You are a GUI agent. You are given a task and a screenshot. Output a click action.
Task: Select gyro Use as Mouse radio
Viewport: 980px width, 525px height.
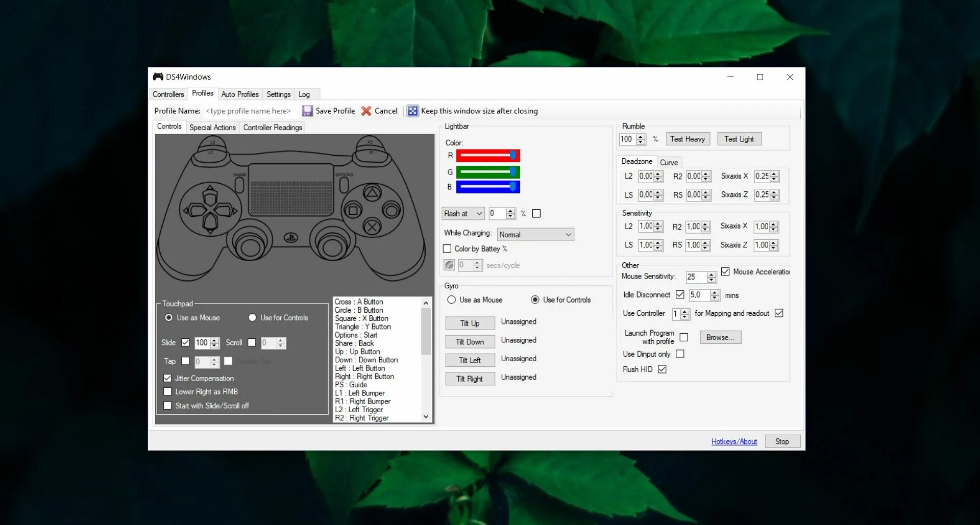pos(451,299)
